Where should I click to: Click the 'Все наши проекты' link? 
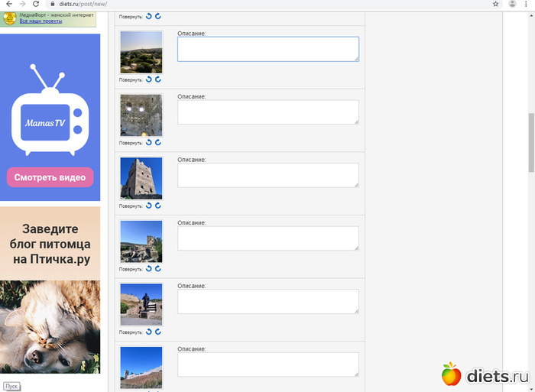click(41, 21)
